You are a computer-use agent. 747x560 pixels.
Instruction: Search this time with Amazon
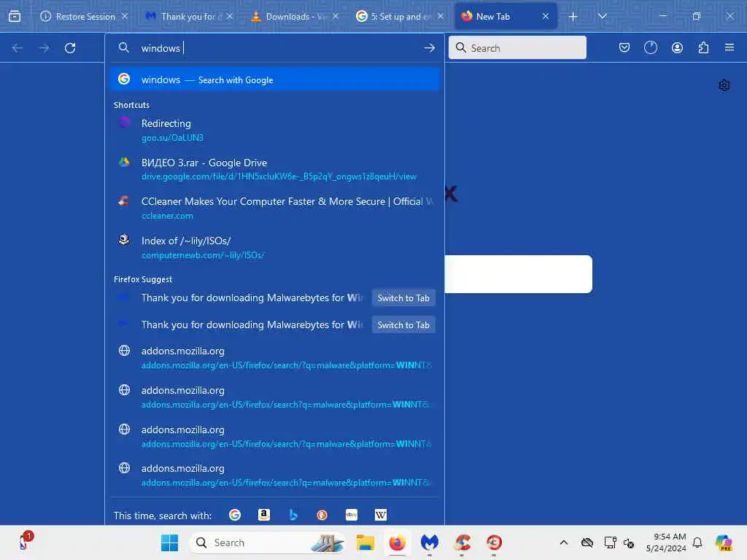(x=264, y=515)
